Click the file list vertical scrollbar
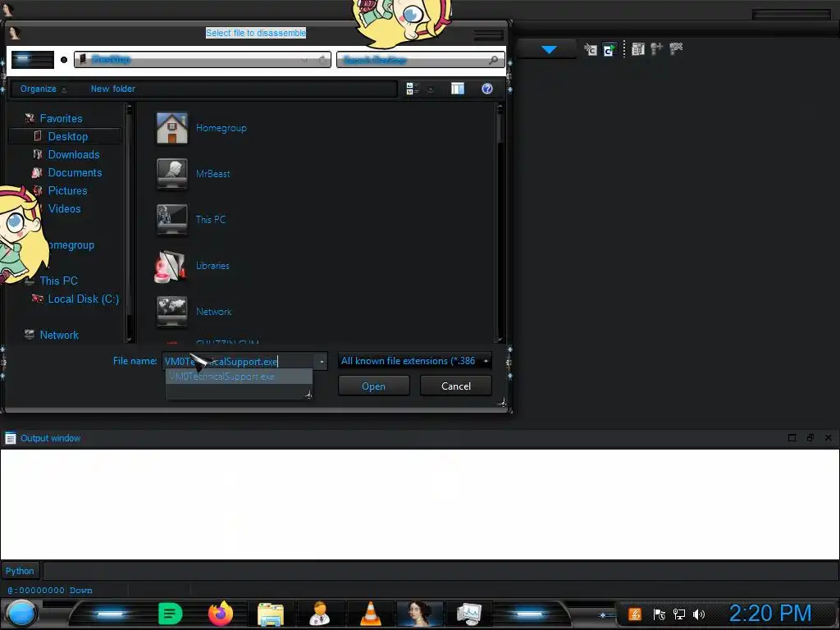This screenshot has width=840, height=630. click(500, 221)
